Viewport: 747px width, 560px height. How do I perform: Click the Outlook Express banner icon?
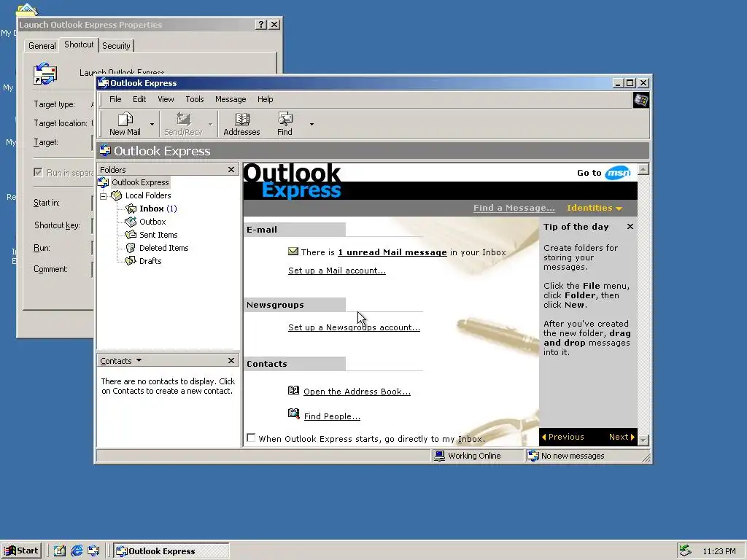[x=105, y=151]
